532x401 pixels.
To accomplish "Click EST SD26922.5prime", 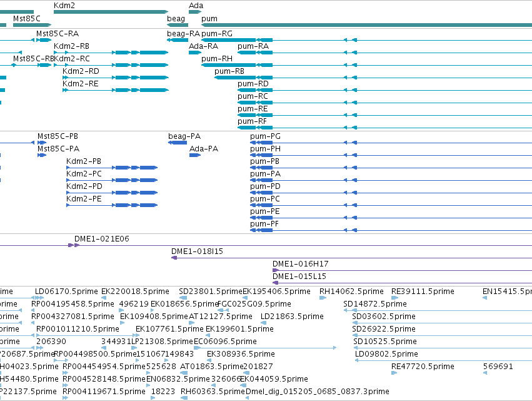I will [384, 329].
